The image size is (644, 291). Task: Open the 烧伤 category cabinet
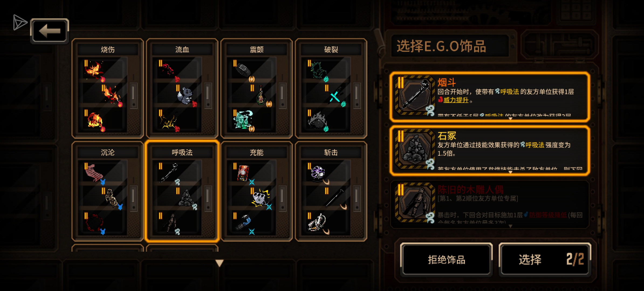tap(108, 88)
